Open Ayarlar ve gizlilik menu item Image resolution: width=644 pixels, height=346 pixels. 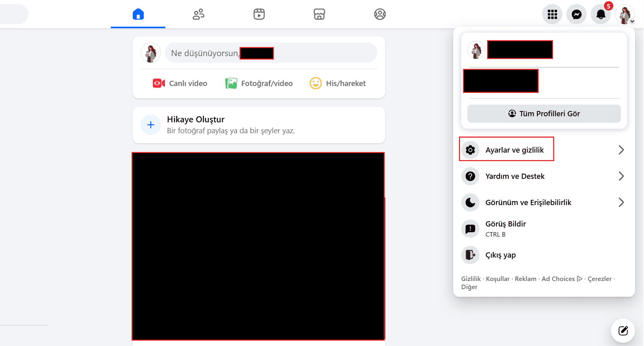point(544,150)
